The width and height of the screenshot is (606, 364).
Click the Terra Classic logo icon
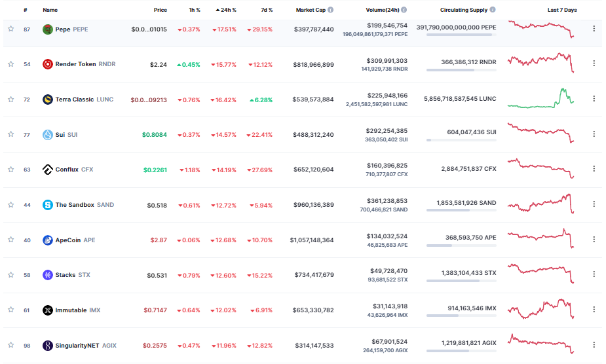pos(48,100)
